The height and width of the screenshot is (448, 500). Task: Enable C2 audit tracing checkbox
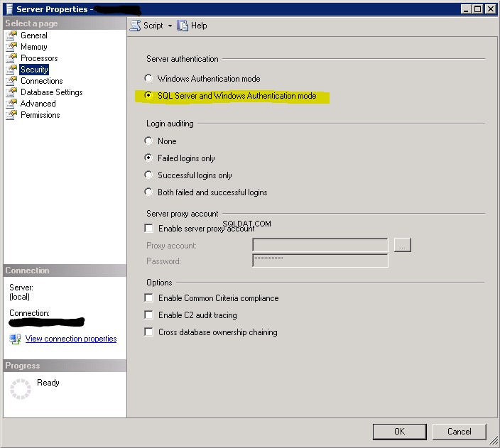tap(148, 315)
